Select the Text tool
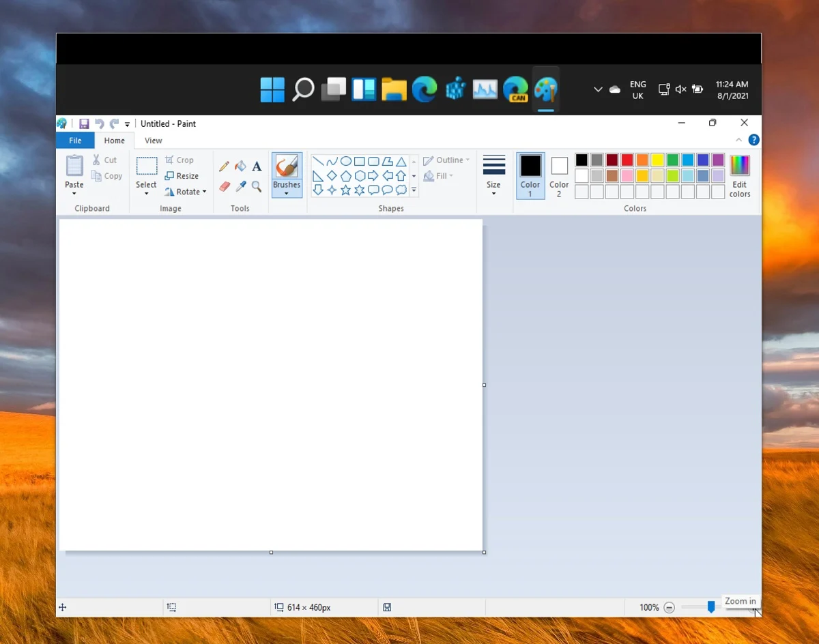Image resolution: width=819 pixels, height=644 pixels. point(257,166)
